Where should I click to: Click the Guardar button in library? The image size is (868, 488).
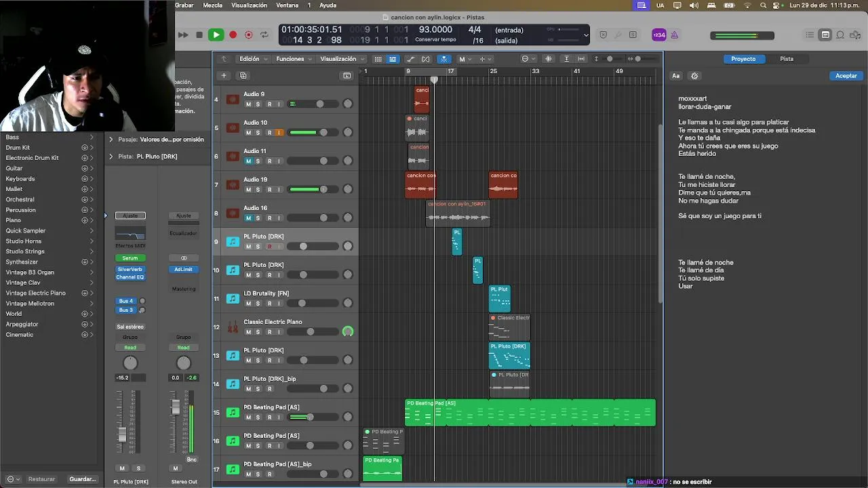[83, 479]
